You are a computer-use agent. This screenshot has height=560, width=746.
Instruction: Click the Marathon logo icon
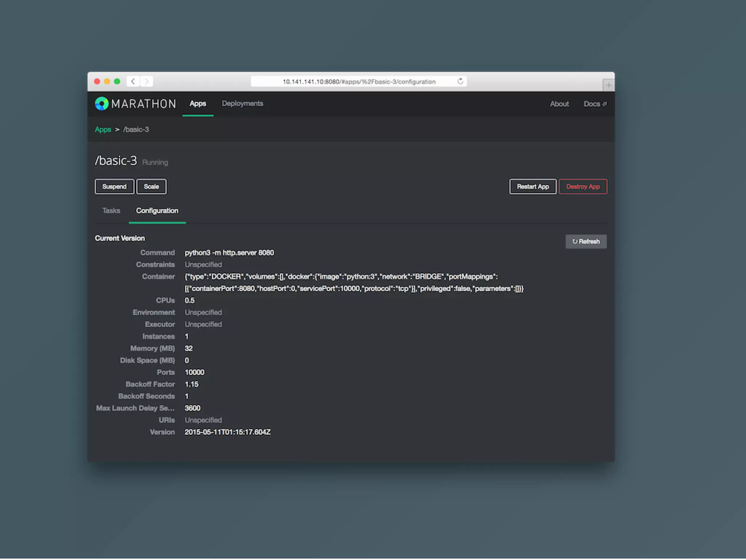pos(102,104)
